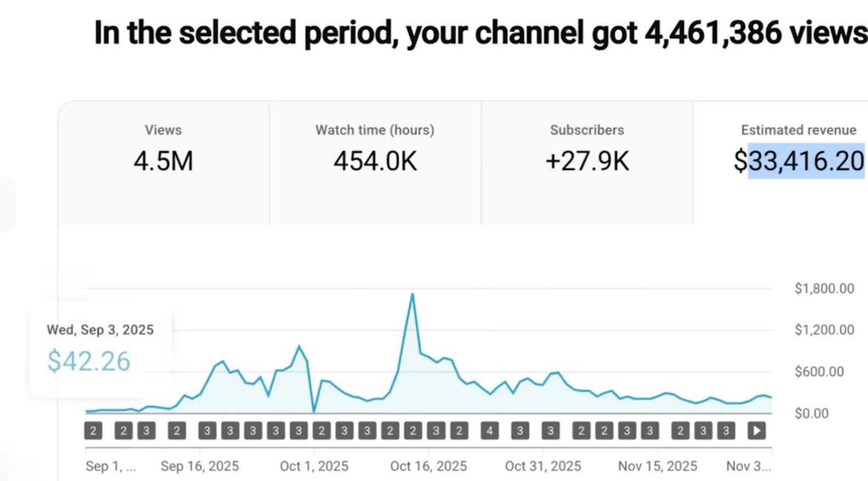The image size is (868, 481).
Task: Click the play-icon video marker badge
Action: [x=757, y=431]
